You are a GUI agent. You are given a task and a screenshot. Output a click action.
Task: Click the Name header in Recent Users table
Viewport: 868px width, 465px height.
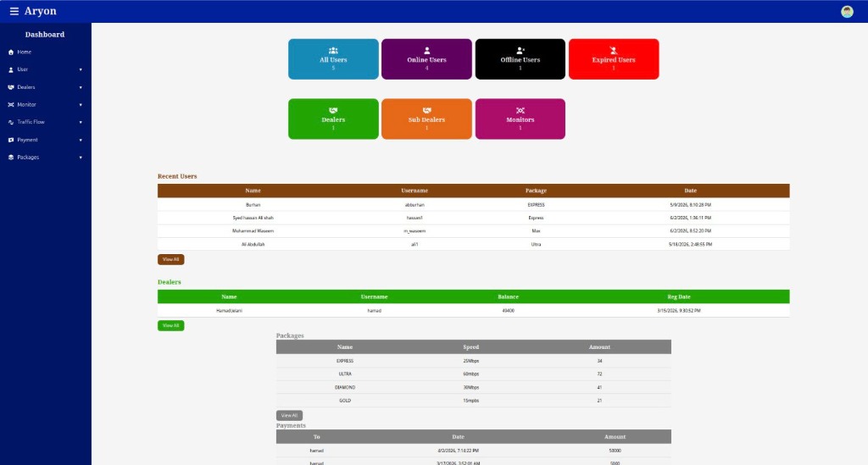pos(253,191)
